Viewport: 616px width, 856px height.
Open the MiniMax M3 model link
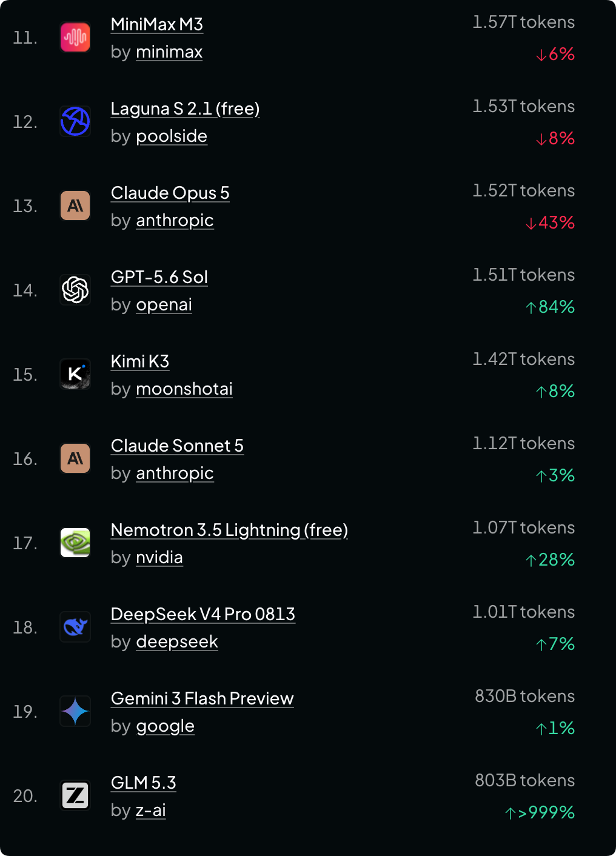(x=157, y=24)
